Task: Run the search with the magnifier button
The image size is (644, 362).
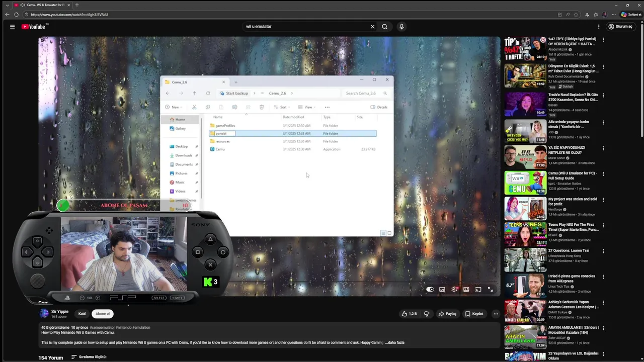Action: point(385,27)
